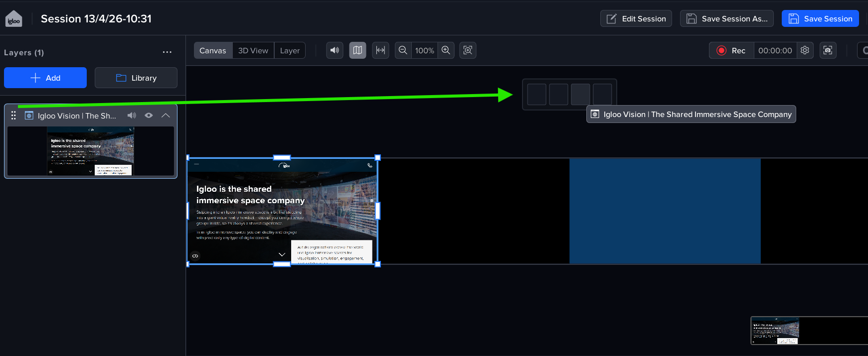Hide the Igloo Vision layer with eye icon

(x=149, y=116)
